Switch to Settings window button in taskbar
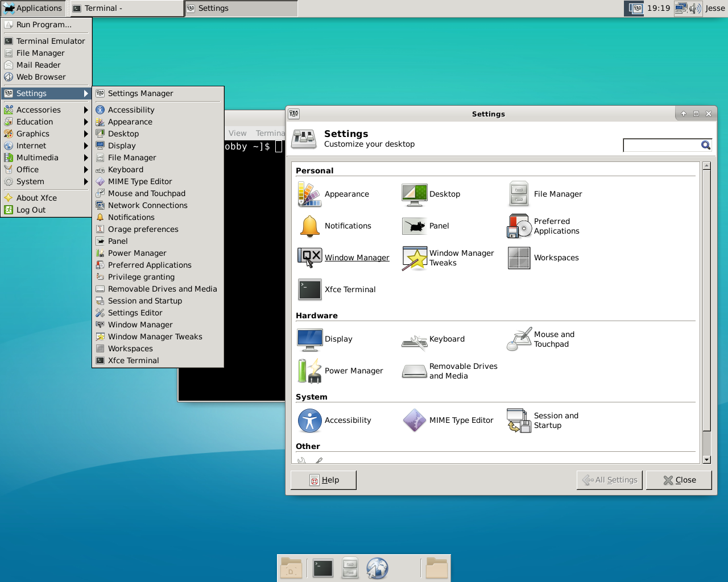 (241, 8)
